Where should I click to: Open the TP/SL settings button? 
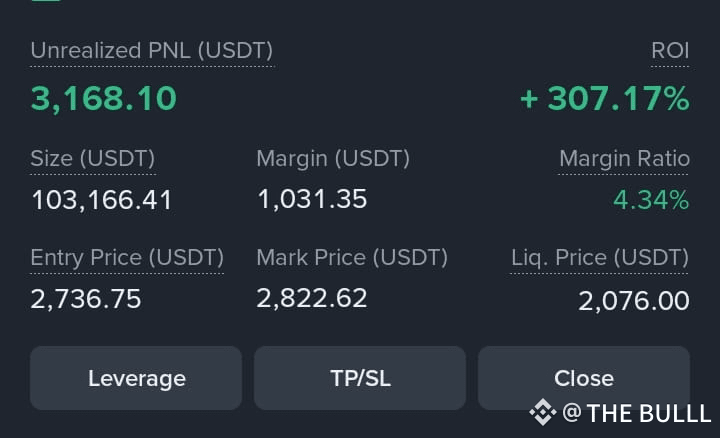click(x=360, y=378)
